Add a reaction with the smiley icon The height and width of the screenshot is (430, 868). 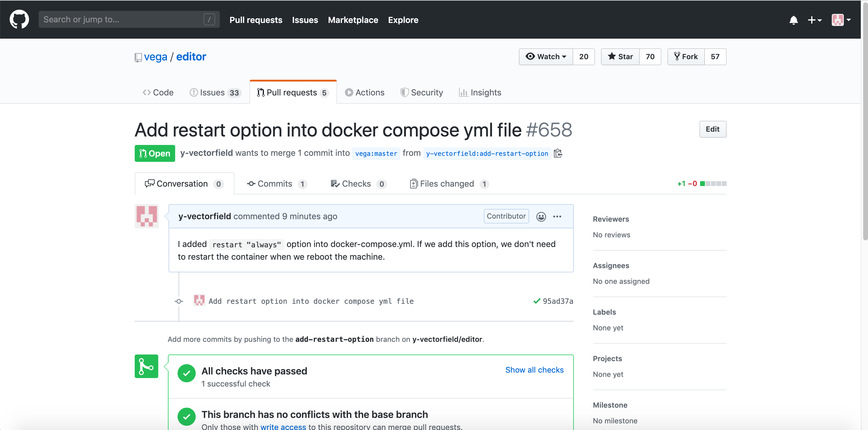pyautogui.click(x=541, y=216)
